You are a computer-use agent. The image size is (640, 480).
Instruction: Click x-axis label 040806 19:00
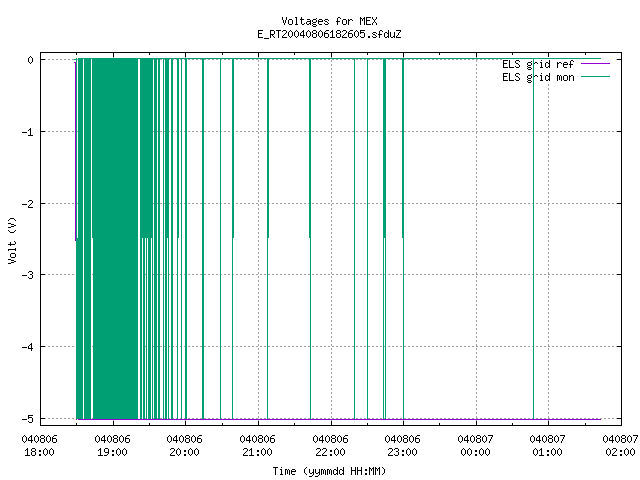pyautogui.click(x=112, y=446)
